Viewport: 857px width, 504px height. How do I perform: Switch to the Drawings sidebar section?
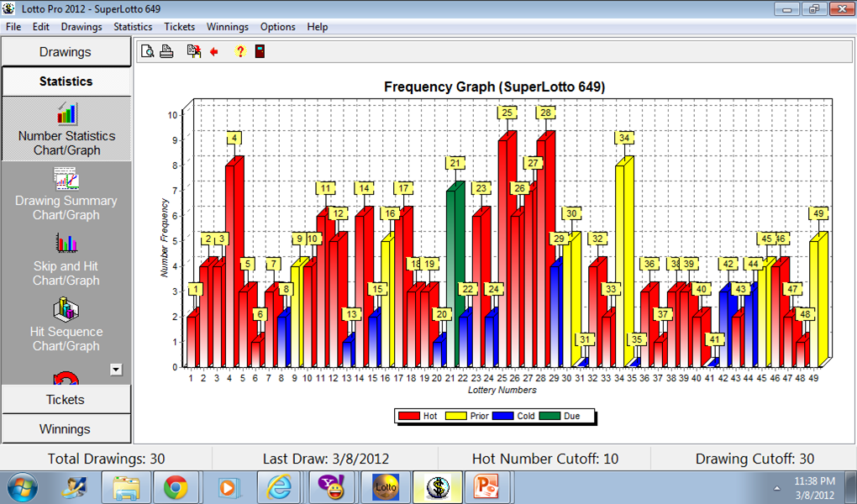[66, 52]
